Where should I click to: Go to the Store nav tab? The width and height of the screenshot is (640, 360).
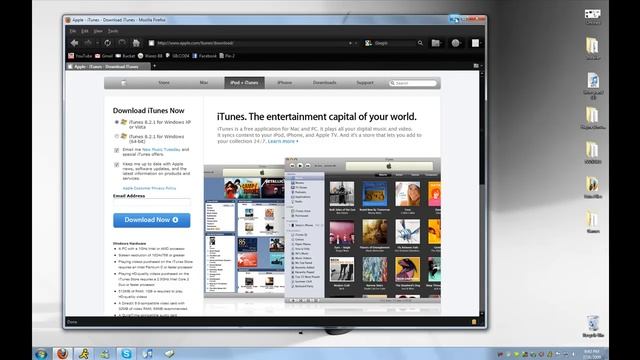point(164,83)
